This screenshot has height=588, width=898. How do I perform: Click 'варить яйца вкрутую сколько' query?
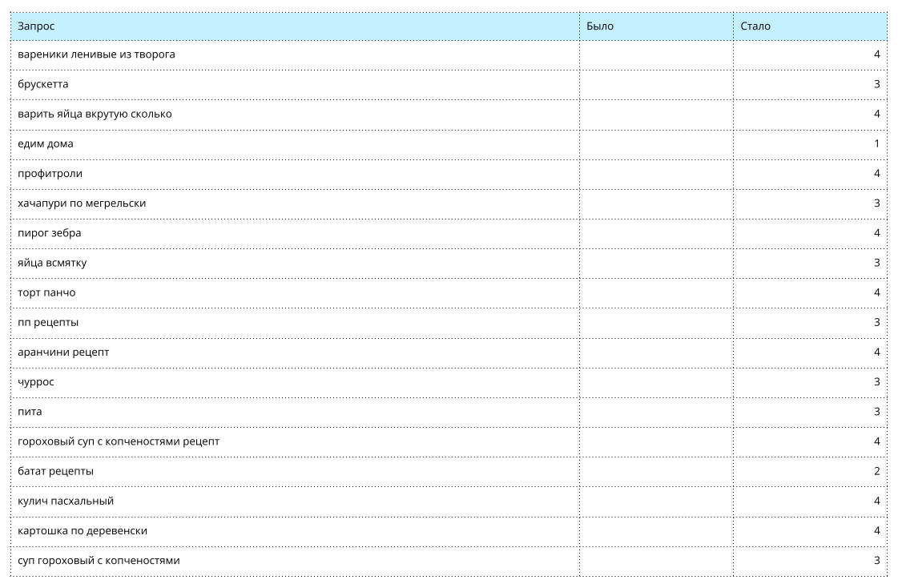point(95,114)
